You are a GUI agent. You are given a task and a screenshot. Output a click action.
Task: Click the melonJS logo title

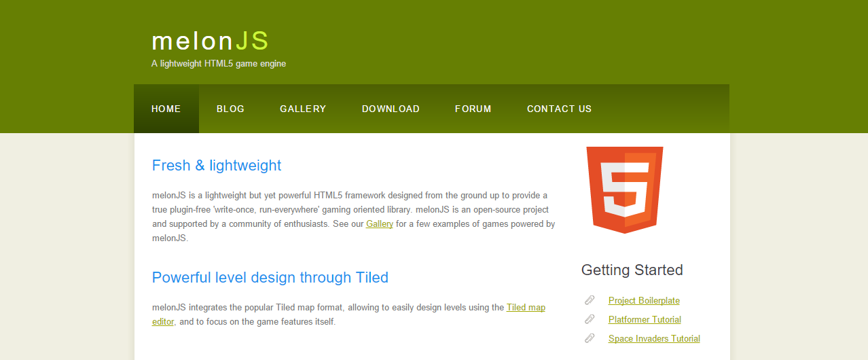[x=211, y=41]
